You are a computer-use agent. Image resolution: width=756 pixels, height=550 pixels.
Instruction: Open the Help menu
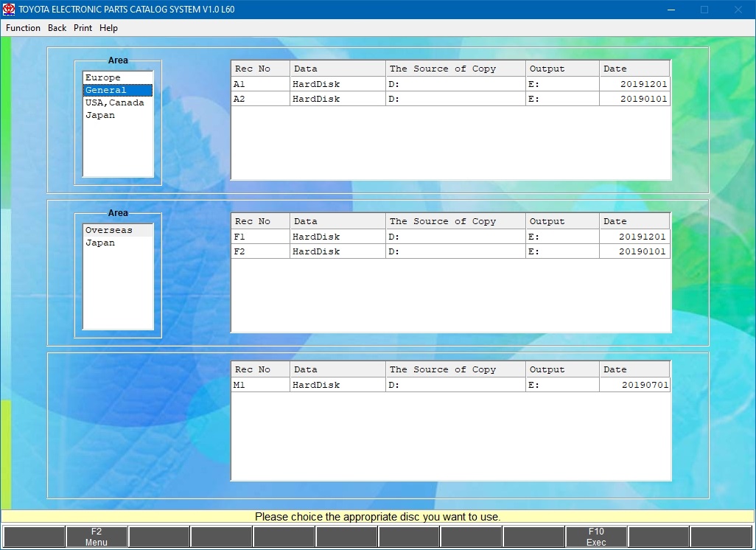pos(108,28)
